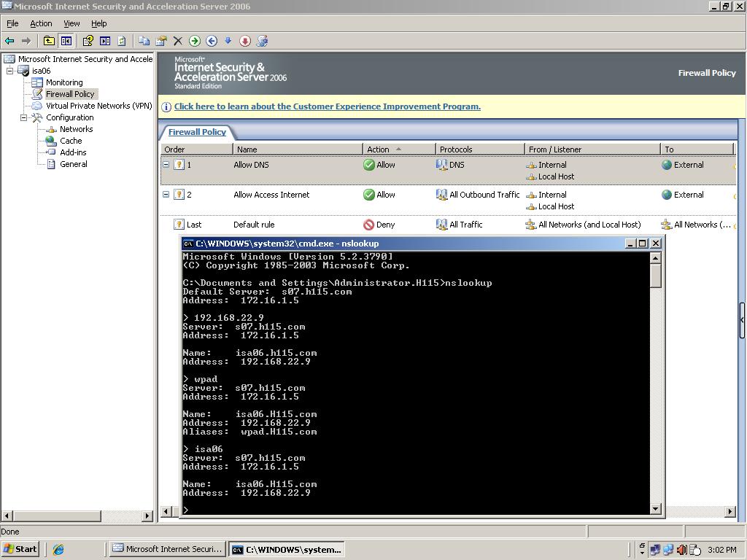Click the red down-arrow toolbar icon
Viewport: 747px width, 560px height.
click(x=245, y=41)
